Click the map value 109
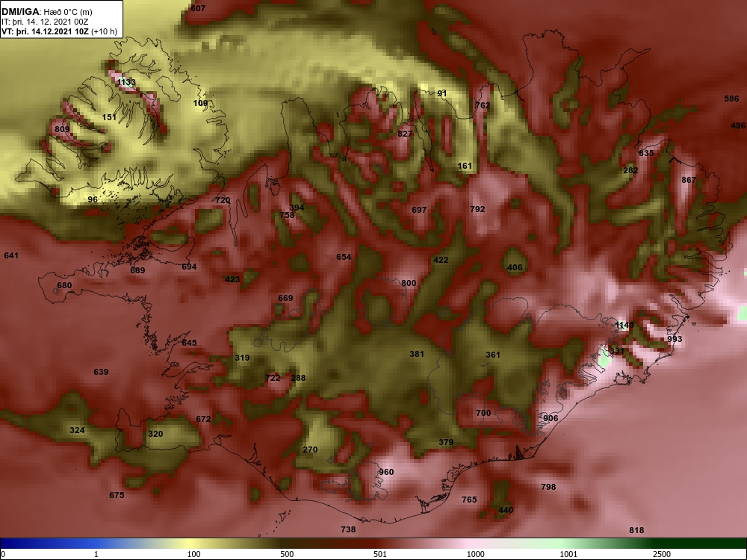The height and width of the screenshot is (560, 747). (200, 103)
